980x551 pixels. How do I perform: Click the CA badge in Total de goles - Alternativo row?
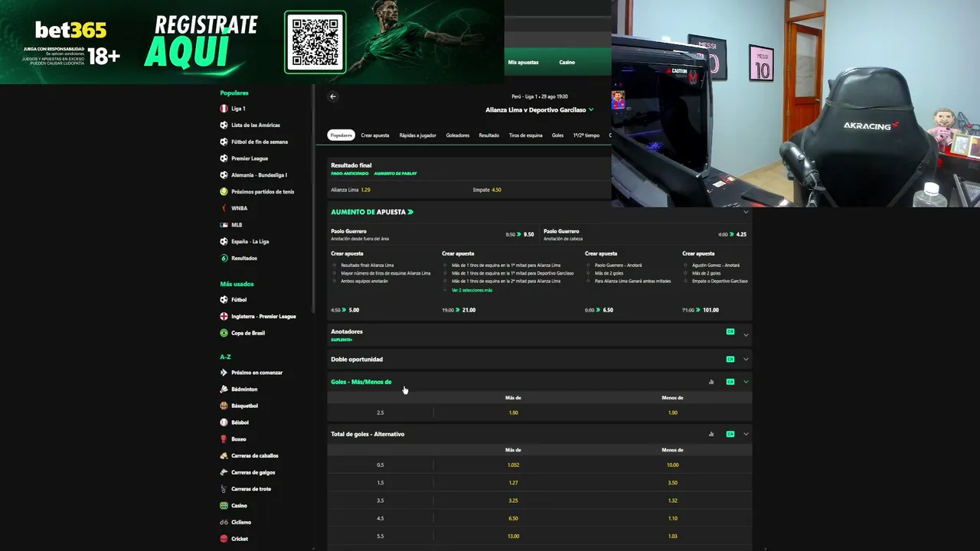pos(730,434)
